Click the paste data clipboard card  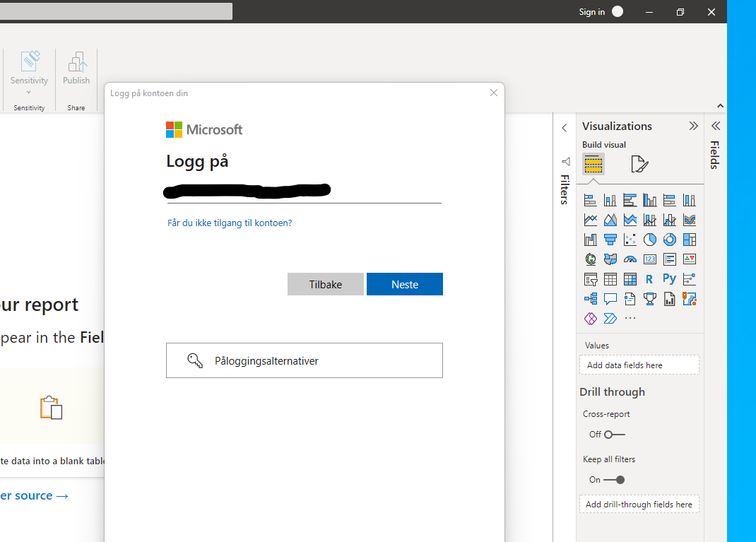pyautogui.click(x=51, y=424)
